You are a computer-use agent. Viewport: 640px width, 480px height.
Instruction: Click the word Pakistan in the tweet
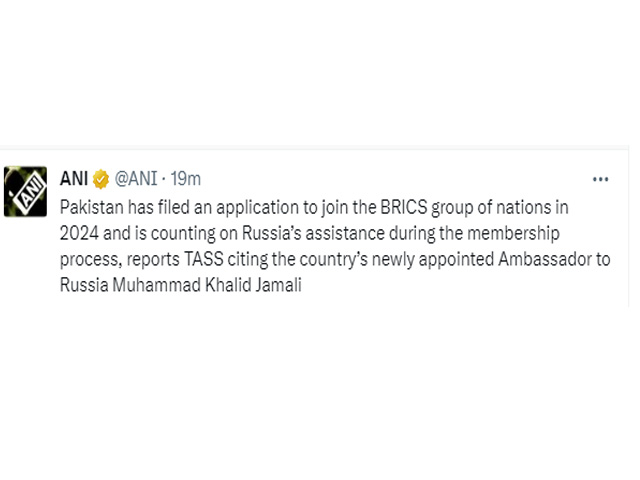tap(92, 207)
